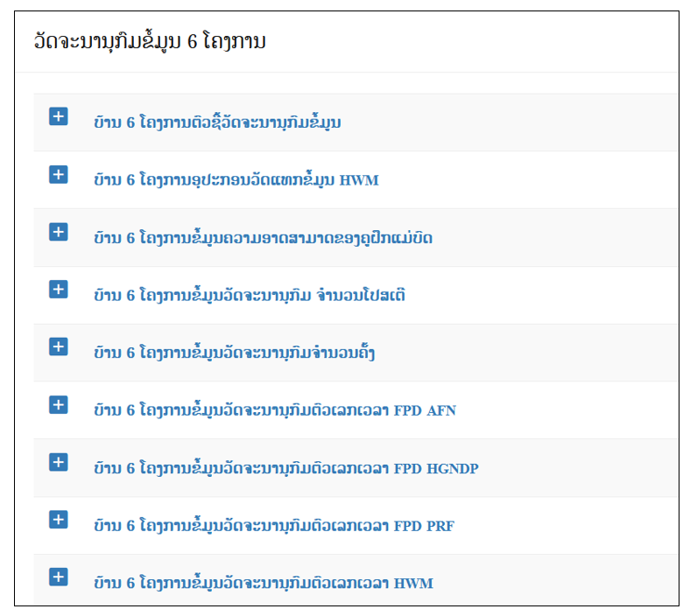Open the last-row link ending in HWM
Image resolution: width=690 pixels, height=616 pixels.
point(264,583)
